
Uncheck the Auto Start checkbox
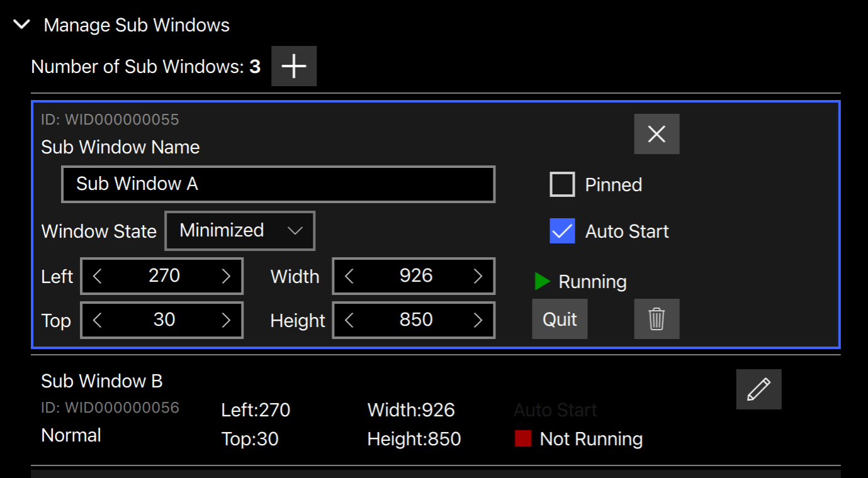tap(562, 231)
